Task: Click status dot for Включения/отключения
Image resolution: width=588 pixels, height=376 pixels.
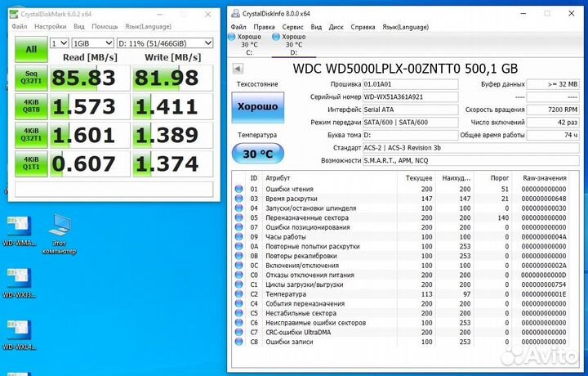Action: coord(238,266)
